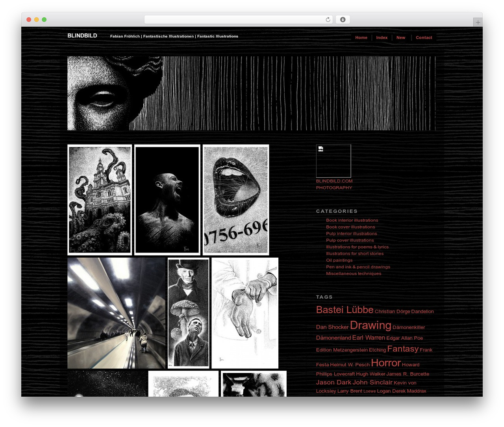Viewport: 504px width, 427px height.
Task: Open the screaming bald man illustration thumbnail
Action: [x=167, y=200]
